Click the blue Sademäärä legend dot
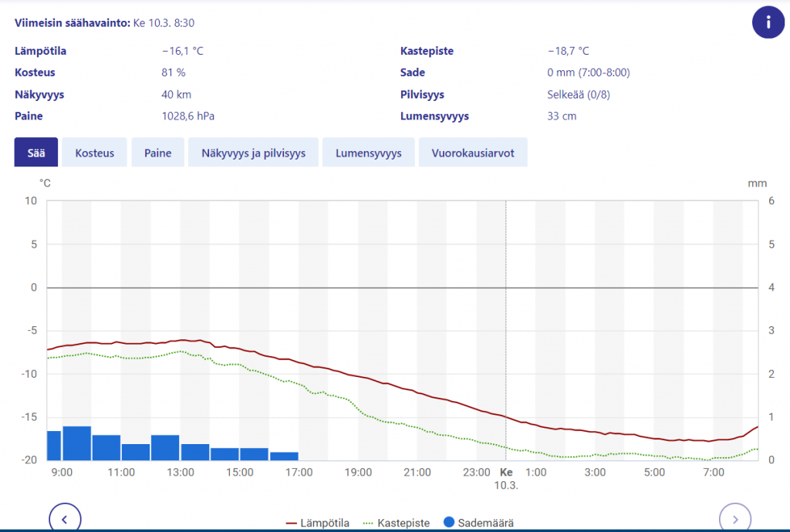Image resolution: width=790 pixels, height=532 pixels. point(448,522)
